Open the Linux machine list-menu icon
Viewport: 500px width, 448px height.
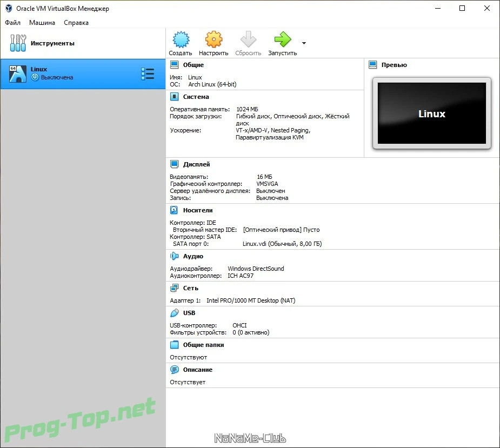[148, 73]
